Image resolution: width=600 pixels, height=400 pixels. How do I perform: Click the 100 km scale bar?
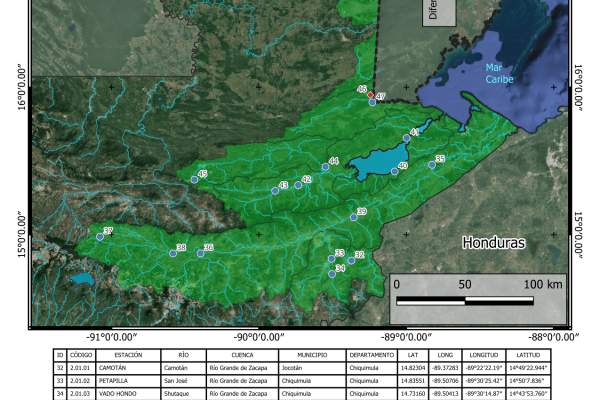(465, 298)
